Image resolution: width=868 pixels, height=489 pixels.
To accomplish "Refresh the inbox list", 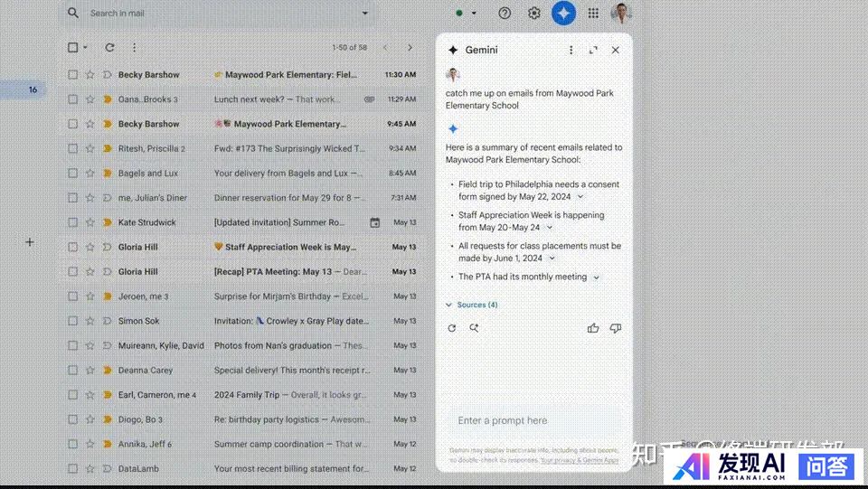I will coord(109,48).
